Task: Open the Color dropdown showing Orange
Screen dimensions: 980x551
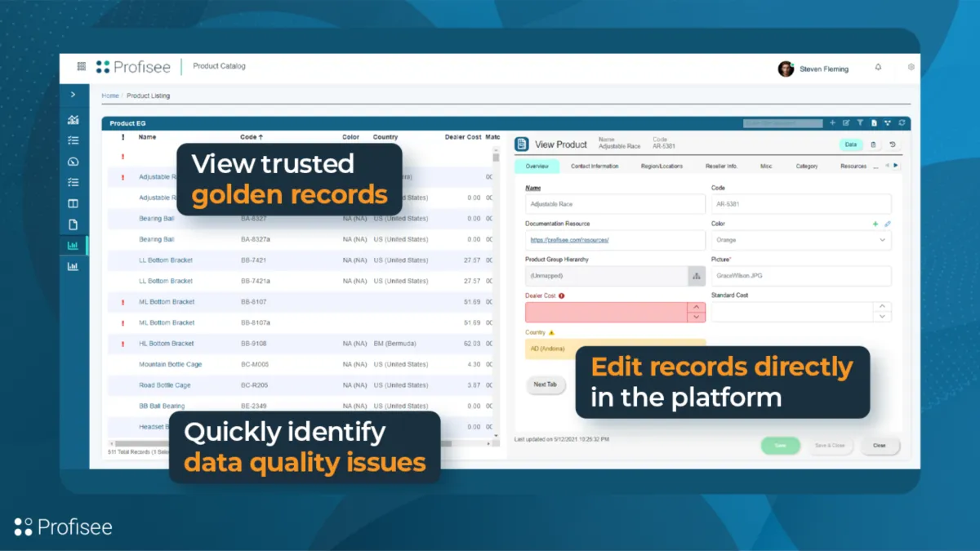Action: tap(801, 240)
